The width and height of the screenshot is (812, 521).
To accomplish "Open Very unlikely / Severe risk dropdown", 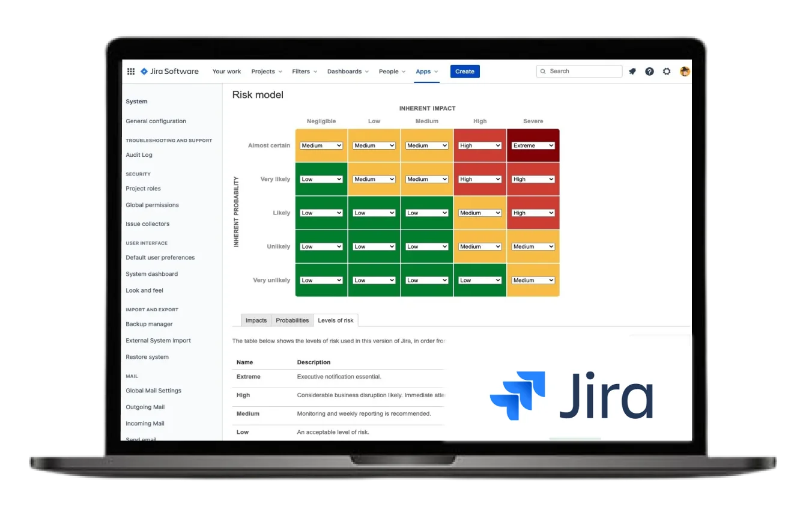I will pos(533,280).
